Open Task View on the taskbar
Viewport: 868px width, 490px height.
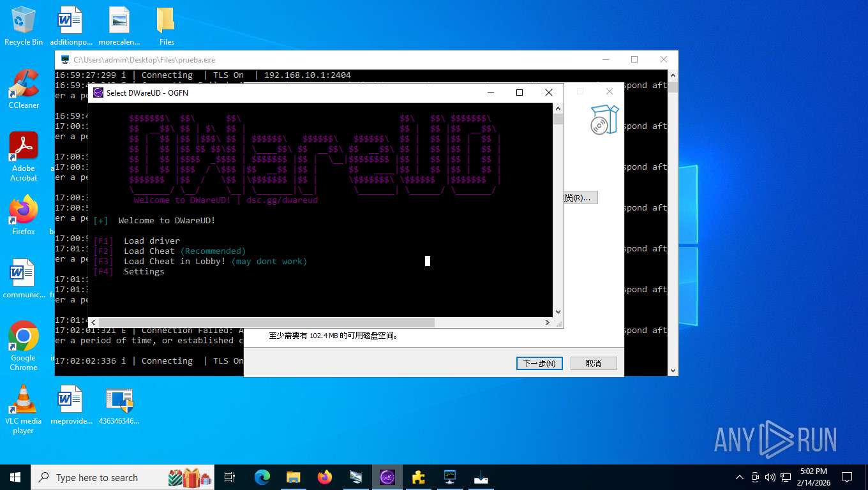pos(230,477)
